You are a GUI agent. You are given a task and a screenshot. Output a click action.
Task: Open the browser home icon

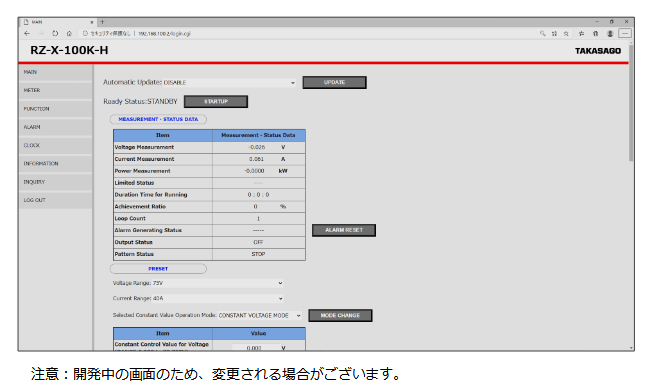[x=69, y=33]
